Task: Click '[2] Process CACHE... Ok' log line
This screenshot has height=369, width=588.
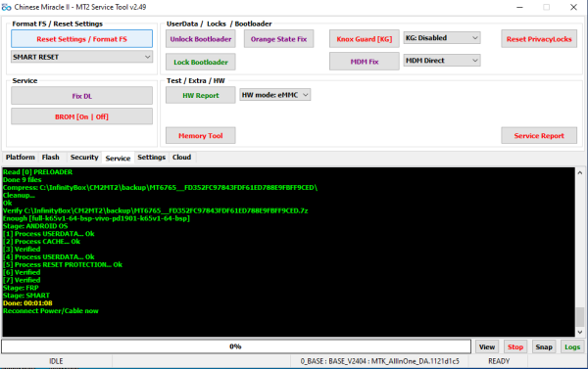Action: (x=41, y=242)
